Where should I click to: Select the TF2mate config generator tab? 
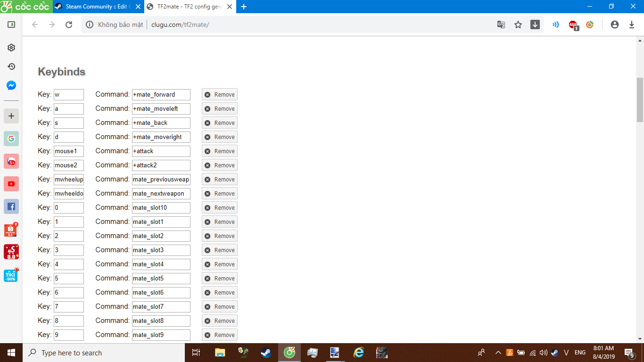pos(190,7)
